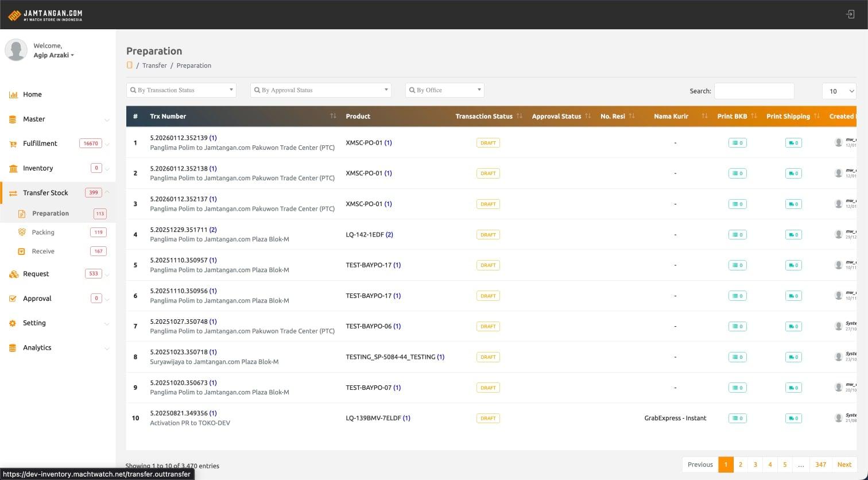This screenshot has width=868, height=480.
Task: Open the By Approval Status filter
Action: (321, 90)
